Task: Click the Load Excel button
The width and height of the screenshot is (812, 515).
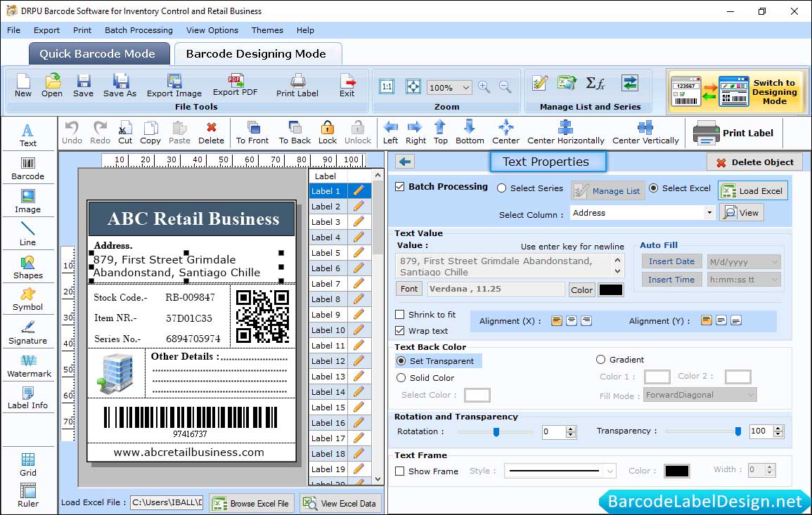Action: pos(753,190)
